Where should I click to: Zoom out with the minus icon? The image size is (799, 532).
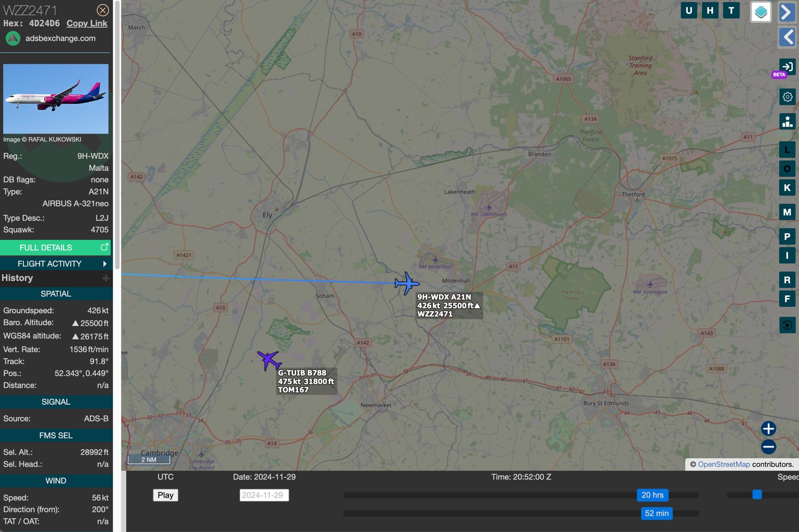point(768,446)
